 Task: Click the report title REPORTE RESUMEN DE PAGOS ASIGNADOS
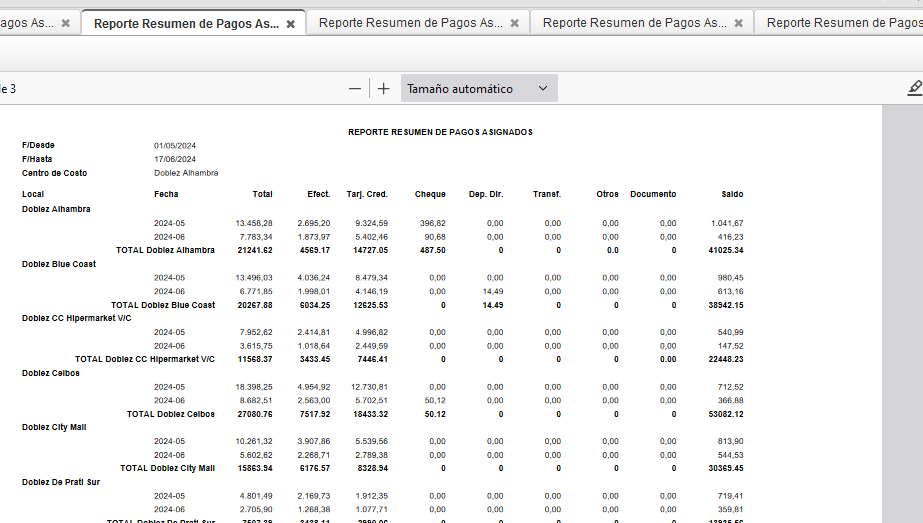[x=440, y=132]
